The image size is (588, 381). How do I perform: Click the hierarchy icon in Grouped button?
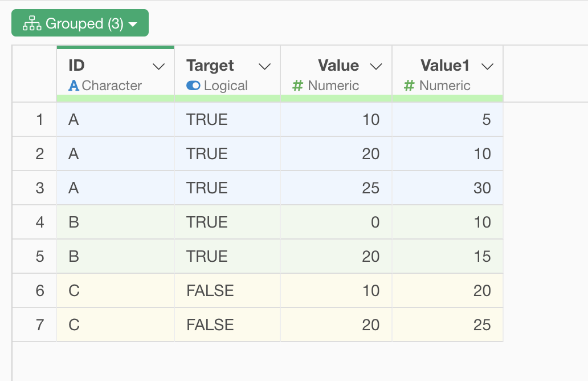31,24
